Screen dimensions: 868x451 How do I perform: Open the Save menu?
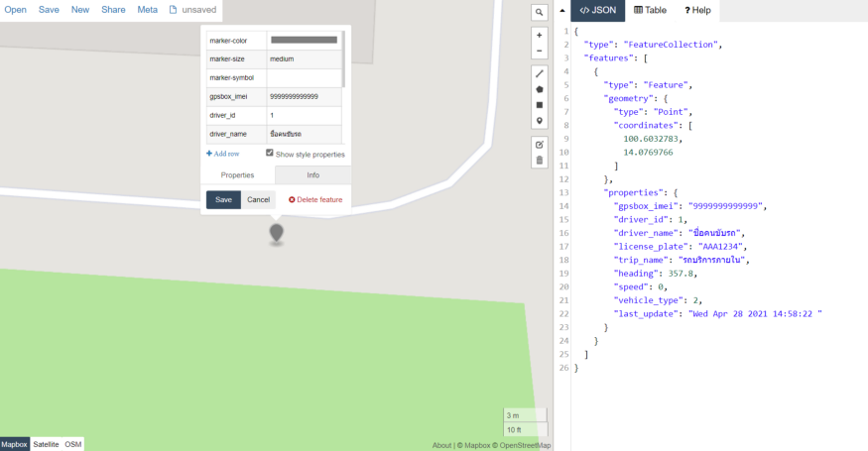pyautogui.click(x=49, y=9)
